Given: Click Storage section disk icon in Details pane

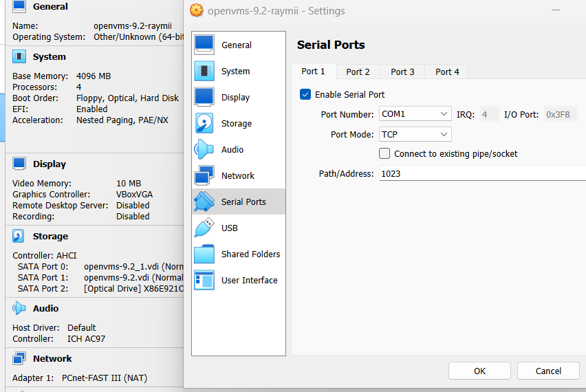Looking at the screenshot, I should click(19, 236).
